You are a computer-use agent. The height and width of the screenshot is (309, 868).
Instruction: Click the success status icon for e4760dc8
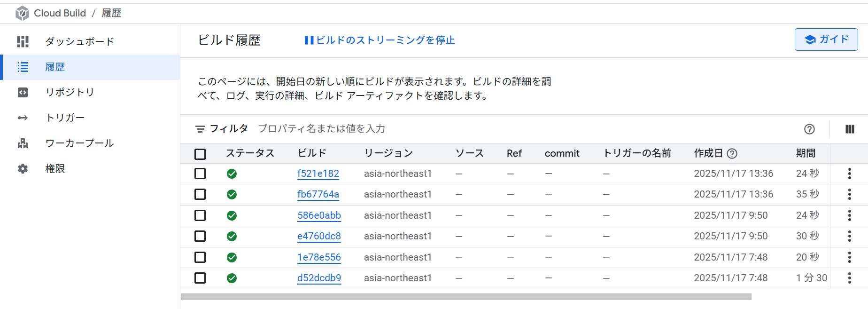click(x=232, y=237)
